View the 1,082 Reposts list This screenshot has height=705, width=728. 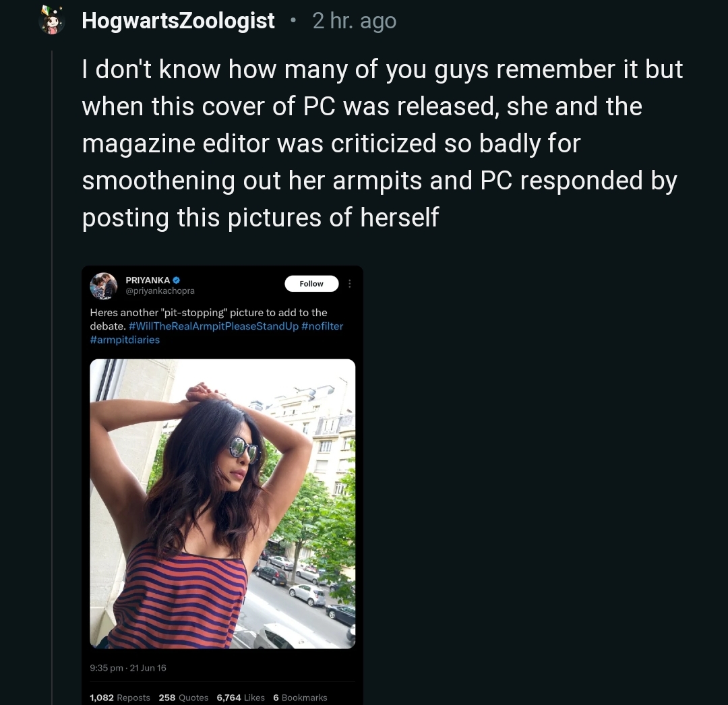coord(120,698)
